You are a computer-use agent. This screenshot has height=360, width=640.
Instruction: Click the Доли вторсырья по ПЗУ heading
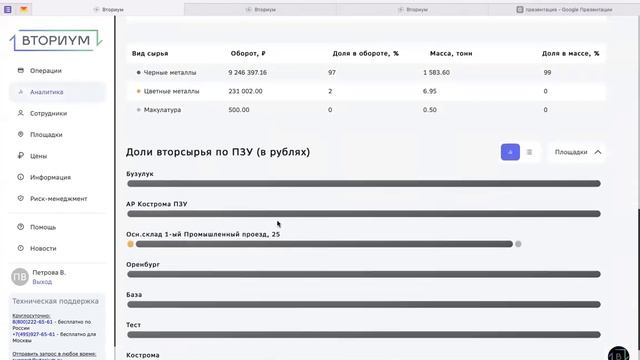(x=218, y=152)
